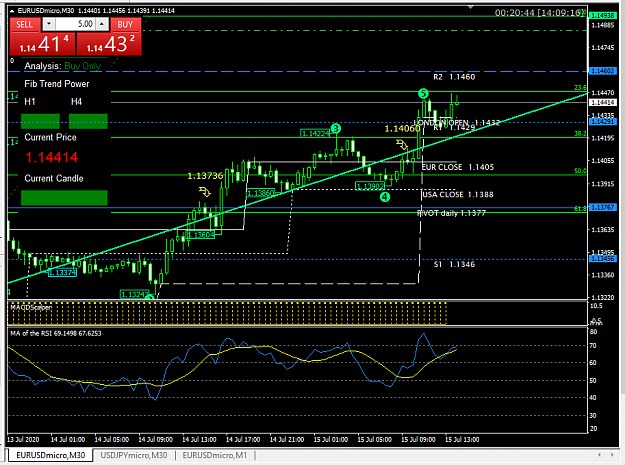Click the 5.00 volume input field
Screen dimensions: 625x465
pyautogui.click(x=75, y=24)
